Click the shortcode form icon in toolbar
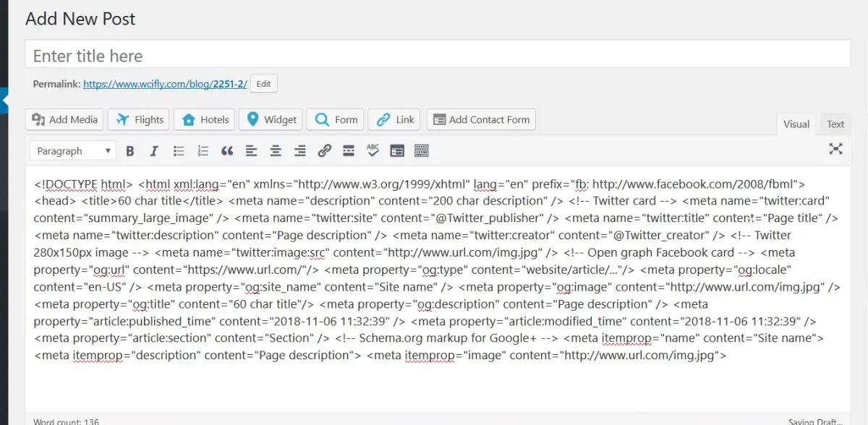The width and height of the screenshot is (868, 425). click(x=397, y=151)
